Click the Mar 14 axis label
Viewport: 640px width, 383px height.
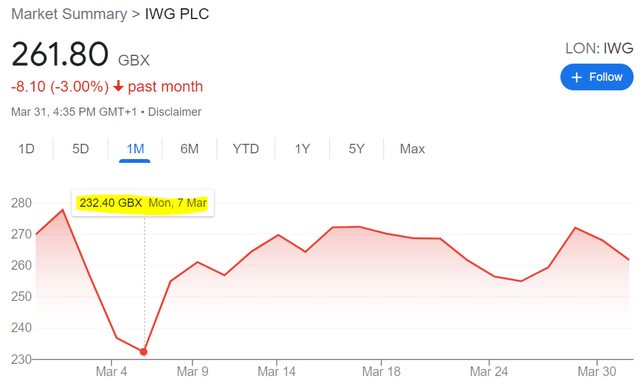276,372
